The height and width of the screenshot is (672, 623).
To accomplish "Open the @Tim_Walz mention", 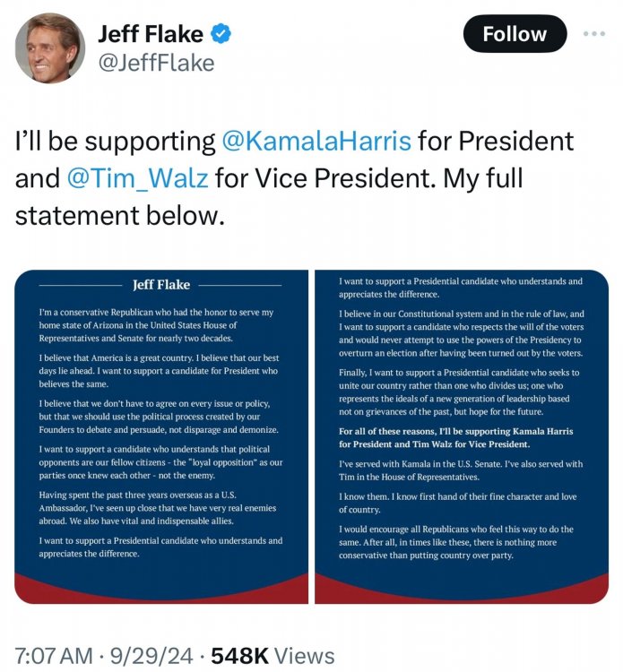I will coord(137,178).
